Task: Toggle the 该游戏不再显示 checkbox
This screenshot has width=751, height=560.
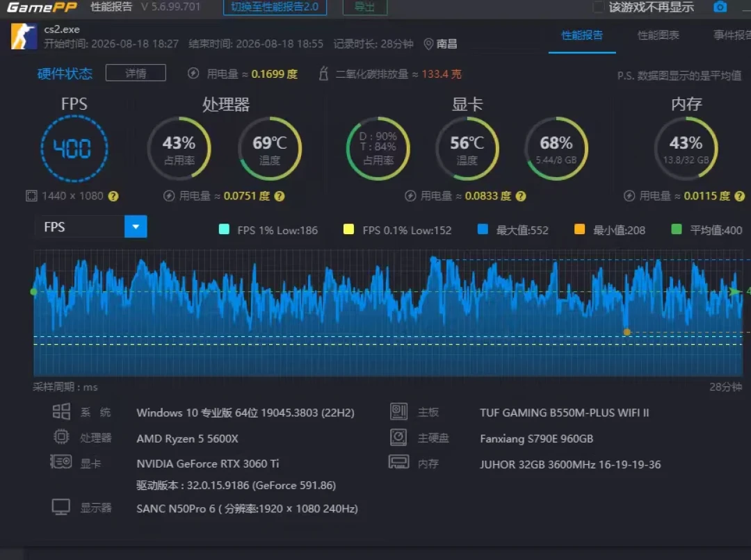Action: [598, 7]
